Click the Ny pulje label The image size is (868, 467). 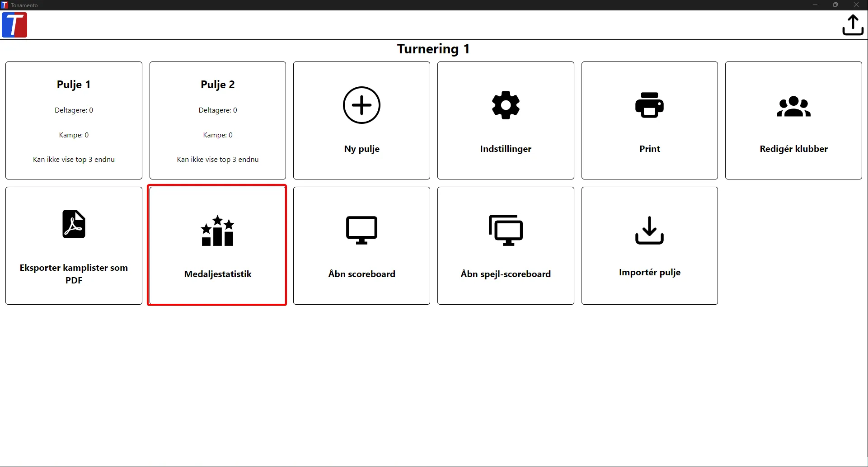click(x=361, y=149)
